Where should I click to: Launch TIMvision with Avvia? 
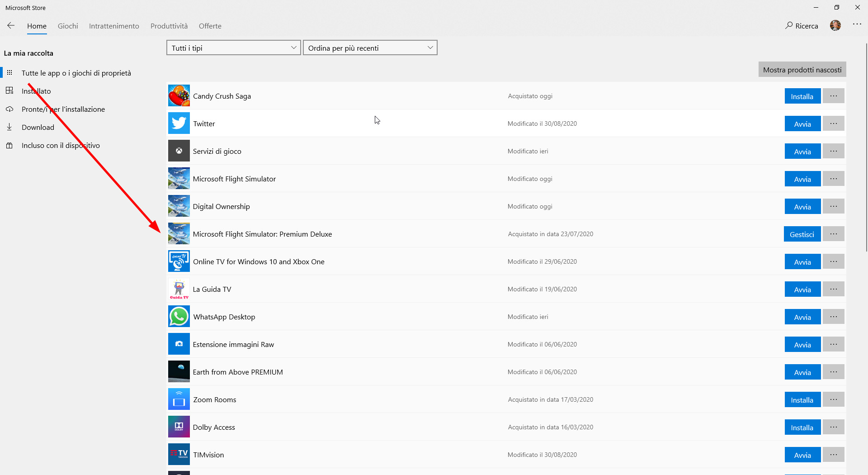(802, 455)
